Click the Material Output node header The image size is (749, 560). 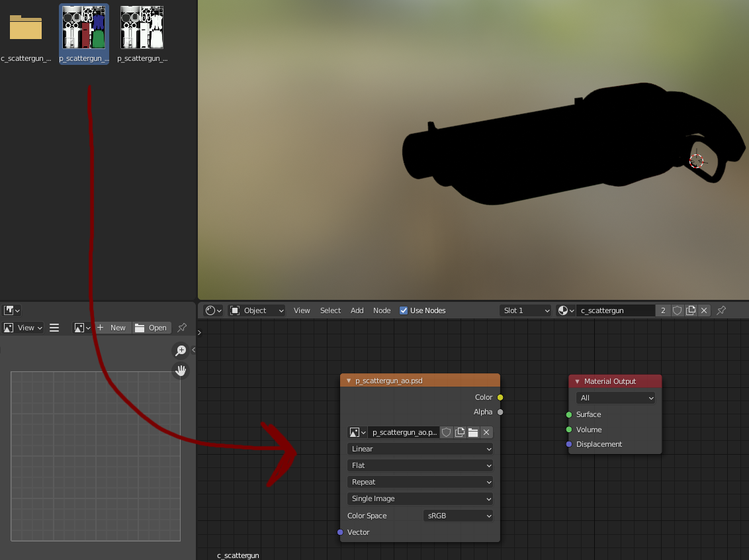[x=615, y=381]
